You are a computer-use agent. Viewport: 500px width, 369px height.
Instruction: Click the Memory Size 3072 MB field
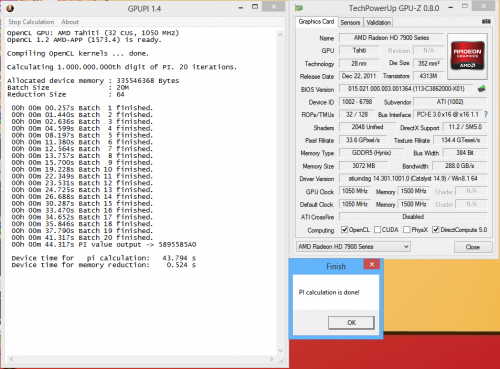pyautogui.click(x=364, y=166)
